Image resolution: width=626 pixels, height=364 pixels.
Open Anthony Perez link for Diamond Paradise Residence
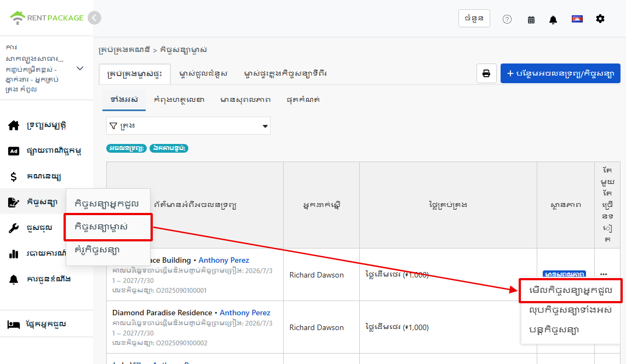click(245, 313)
